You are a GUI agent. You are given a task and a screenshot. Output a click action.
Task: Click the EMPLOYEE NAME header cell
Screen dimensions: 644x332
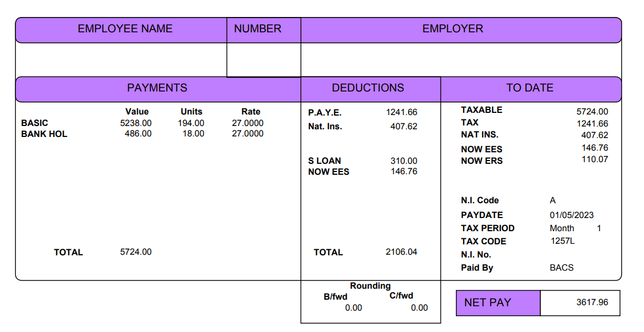[125, 30]
